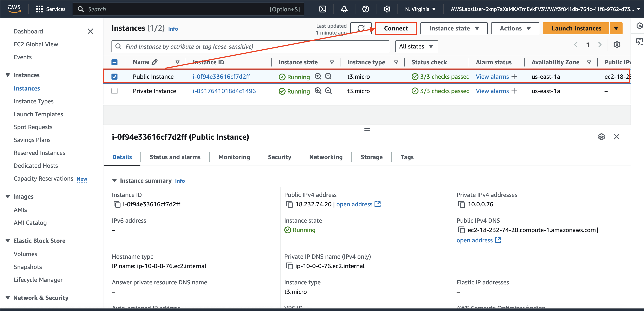
Task: Toggle the select-all instances header checkbox
Action: tap(114, 62)
